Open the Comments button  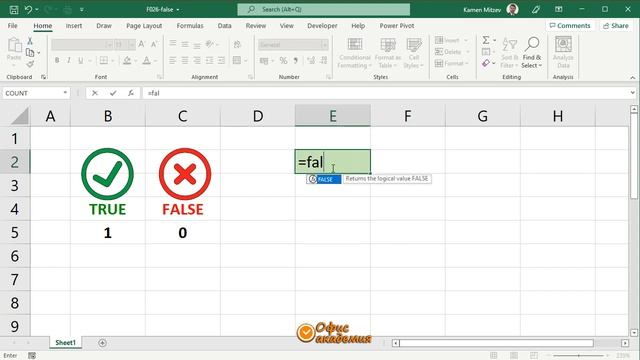[x=570, y=25]
